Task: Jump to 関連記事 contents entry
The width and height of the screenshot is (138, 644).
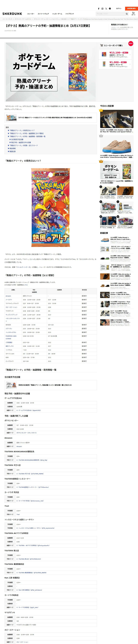Action: [11, 151]
